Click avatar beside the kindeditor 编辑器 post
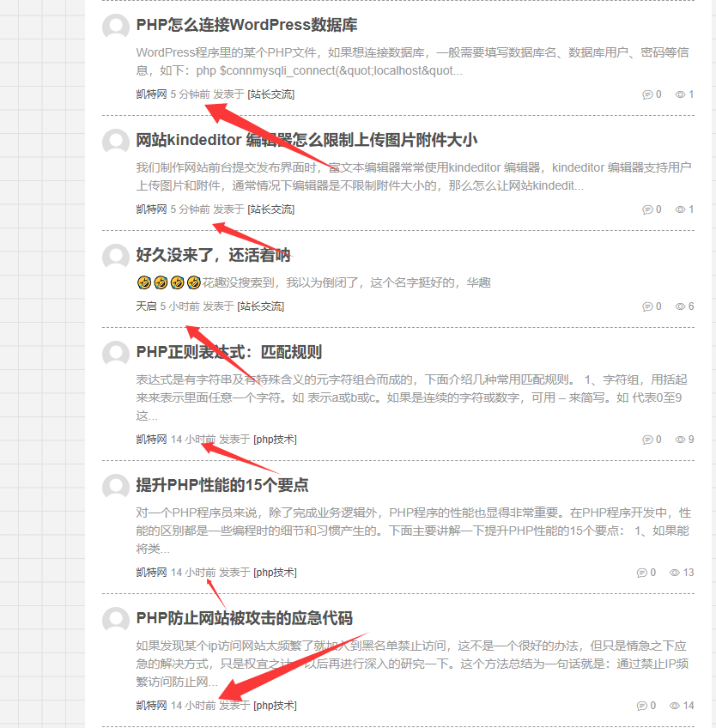Screen dimensions: 716x728 tap(116, 142)
